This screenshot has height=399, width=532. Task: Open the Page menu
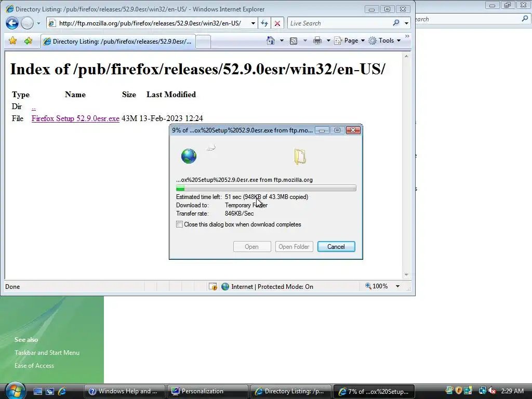[350, 41]
